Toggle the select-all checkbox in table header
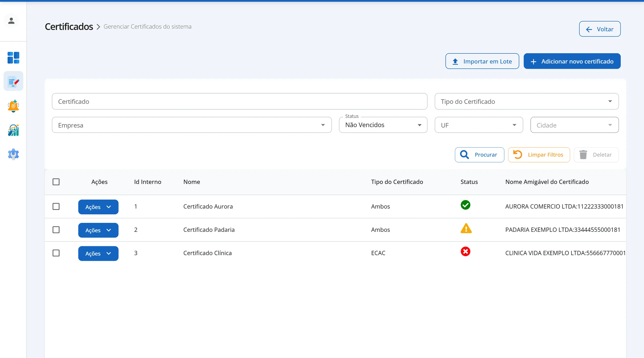 56,182
